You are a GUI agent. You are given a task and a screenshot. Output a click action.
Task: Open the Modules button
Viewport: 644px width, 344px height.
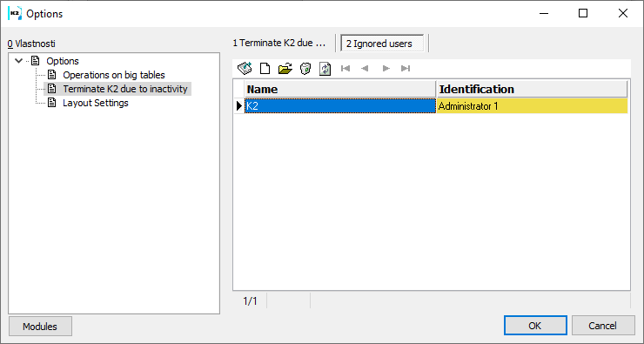tap(40, 327)
